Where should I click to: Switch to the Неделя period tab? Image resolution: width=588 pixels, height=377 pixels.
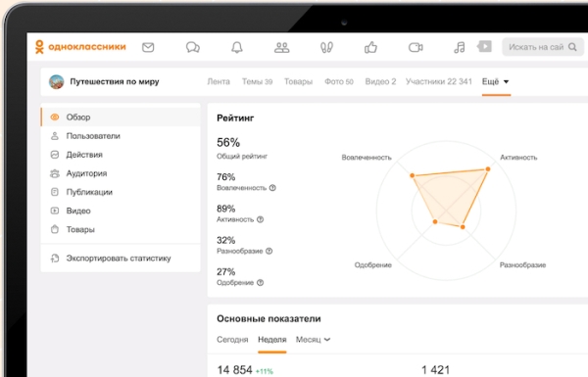pos(272,340)
